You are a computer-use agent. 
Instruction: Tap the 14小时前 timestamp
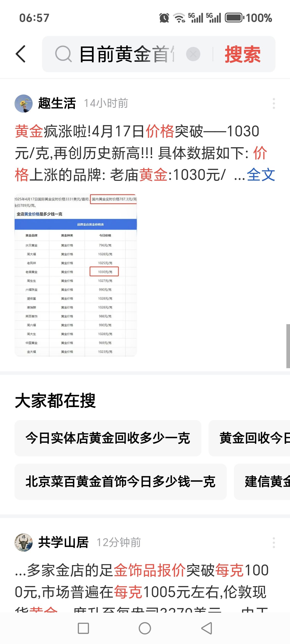[106, 103]
